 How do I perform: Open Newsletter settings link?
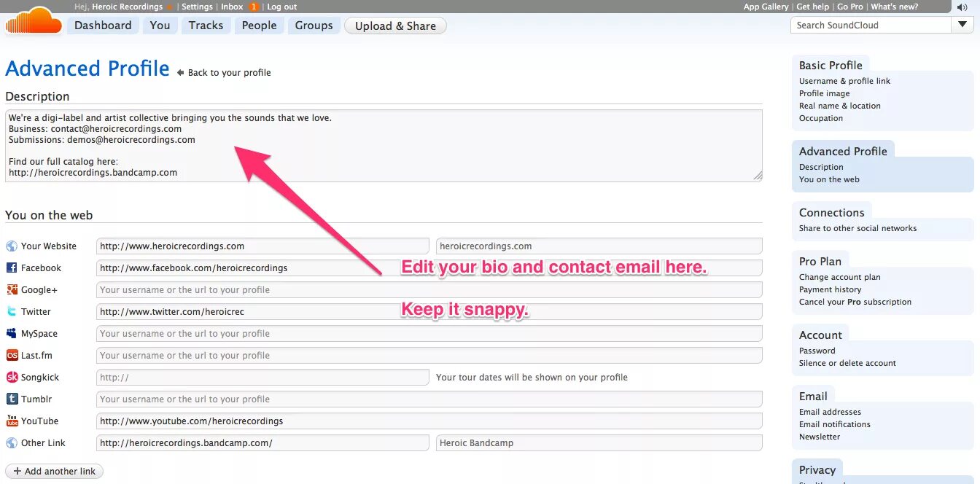[x=820, y=437]
